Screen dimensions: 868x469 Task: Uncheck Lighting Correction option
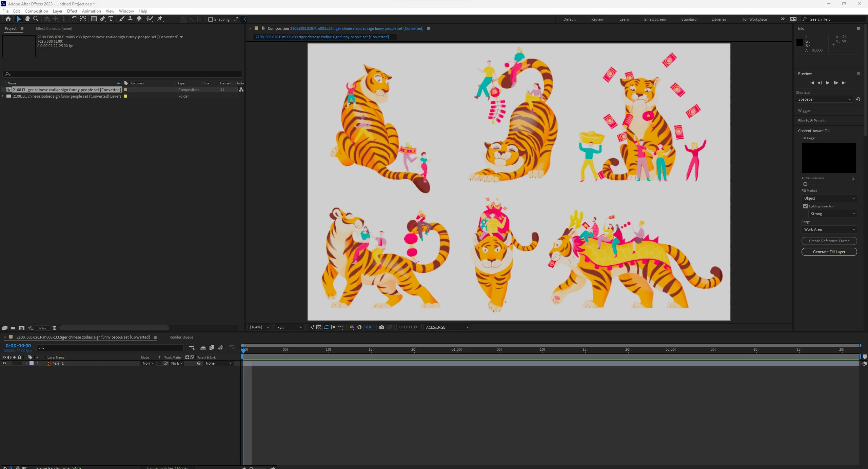coord(805,206)
